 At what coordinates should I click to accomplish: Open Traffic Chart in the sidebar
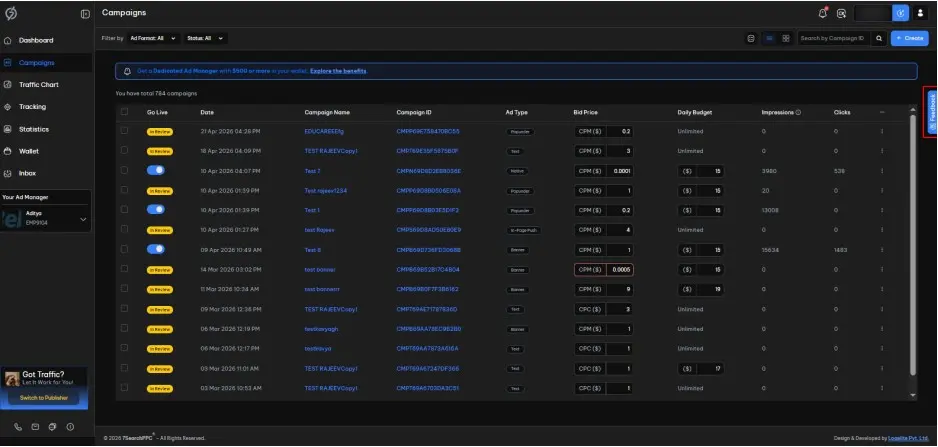pos(39,85)
